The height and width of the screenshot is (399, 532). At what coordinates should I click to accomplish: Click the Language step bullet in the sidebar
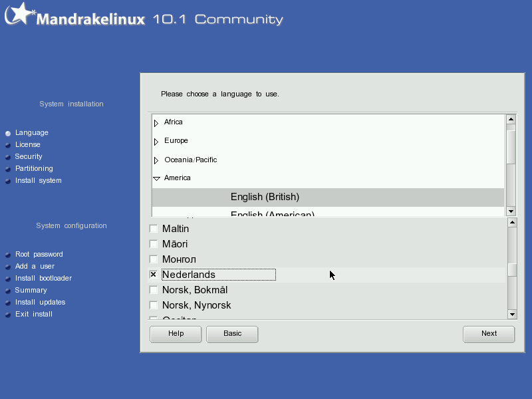[x=8, y=134]
